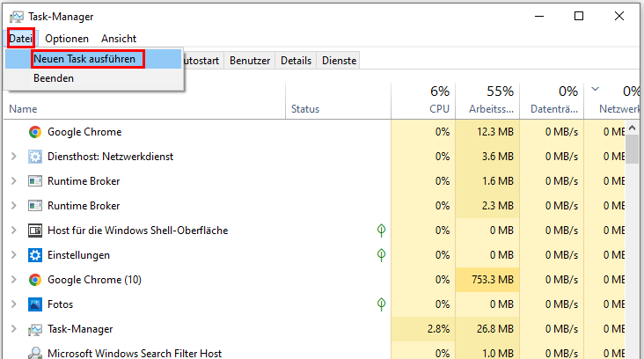Click the green leaf status icon for Einstellungen
The width and height of the screenshot is (644, 359).
click(381, 255)
